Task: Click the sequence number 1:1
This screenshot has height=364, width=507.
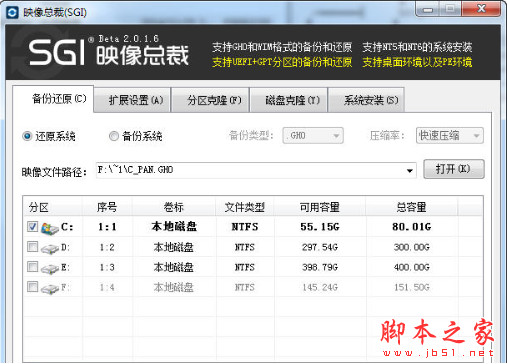Action: coord(107,227)
